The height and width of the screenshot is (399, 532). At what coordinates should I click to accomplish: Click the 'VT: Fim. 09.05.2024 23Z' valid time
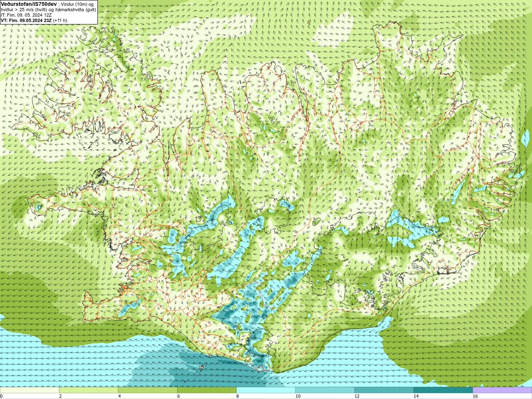[x=26, y=20]
